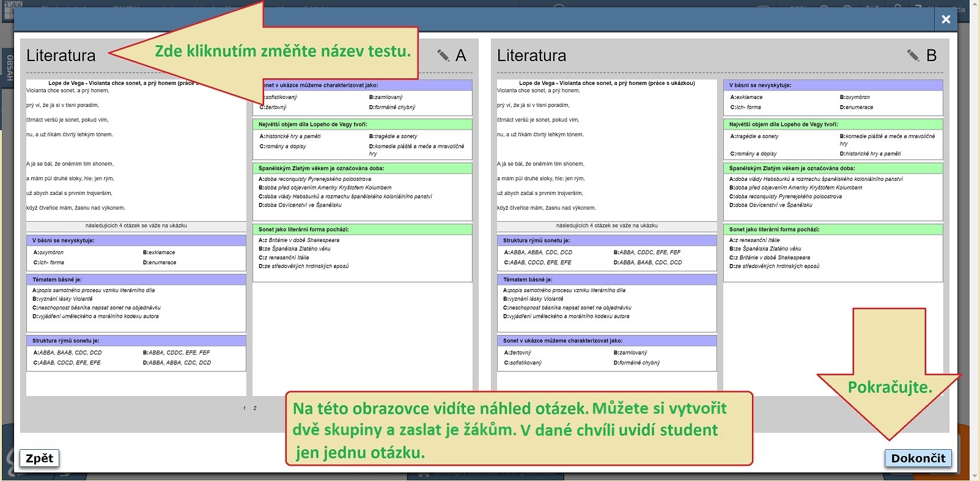Click the Dokončit button
The width and height of the screenshot is (980, 481).
[x=918, y=458]
